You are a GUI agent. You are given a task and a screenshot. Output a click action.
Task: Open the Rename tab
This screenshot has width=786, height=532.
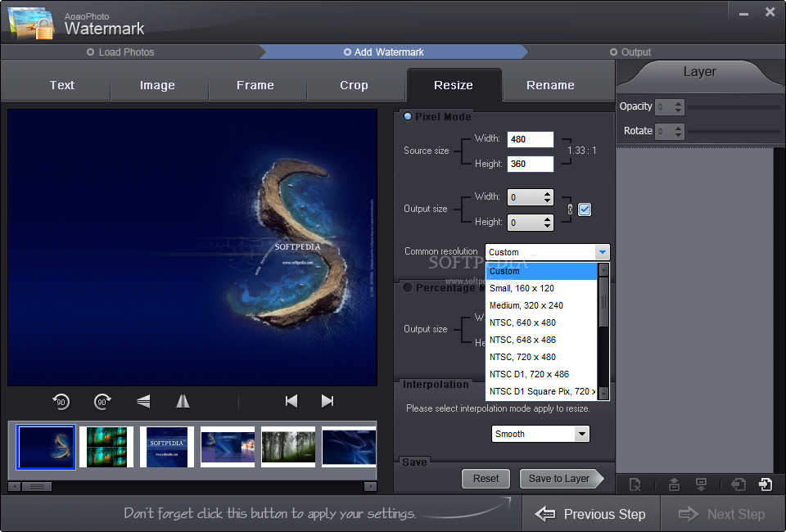(x=550, y=85)
